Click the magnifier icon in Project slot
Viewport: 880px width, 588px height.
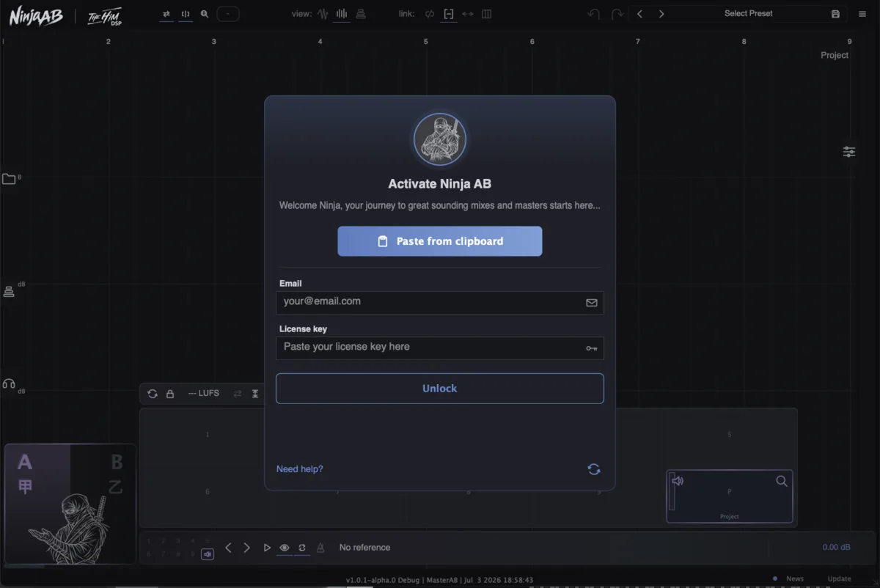[x=782, y=481]
